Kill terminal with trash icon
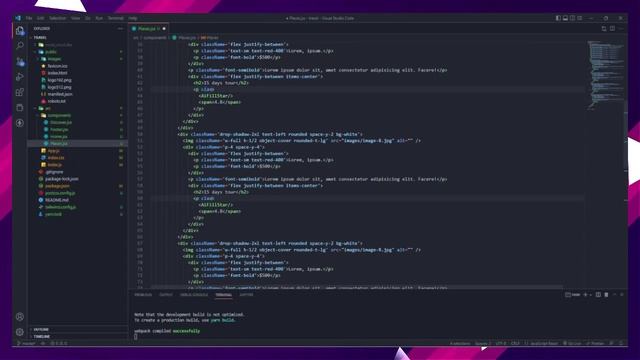 coord(606,294)
